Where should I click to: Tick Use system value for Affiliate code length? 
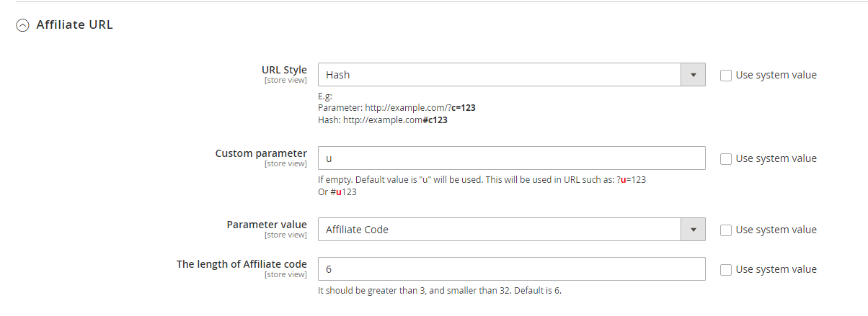[x=726, y=269]
